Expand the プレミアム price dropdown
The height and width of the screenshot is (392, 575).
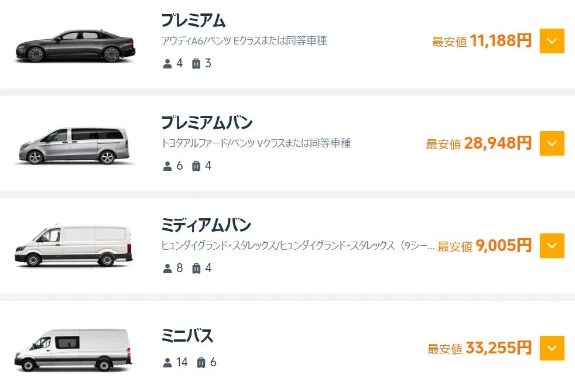(x=552, y=41)
